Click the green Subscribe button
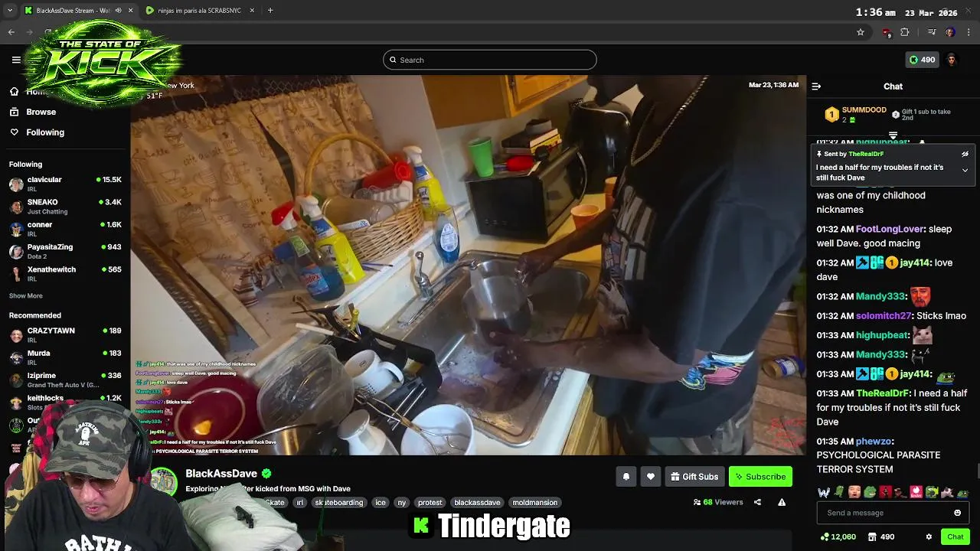980x551 pixels. 760,477
